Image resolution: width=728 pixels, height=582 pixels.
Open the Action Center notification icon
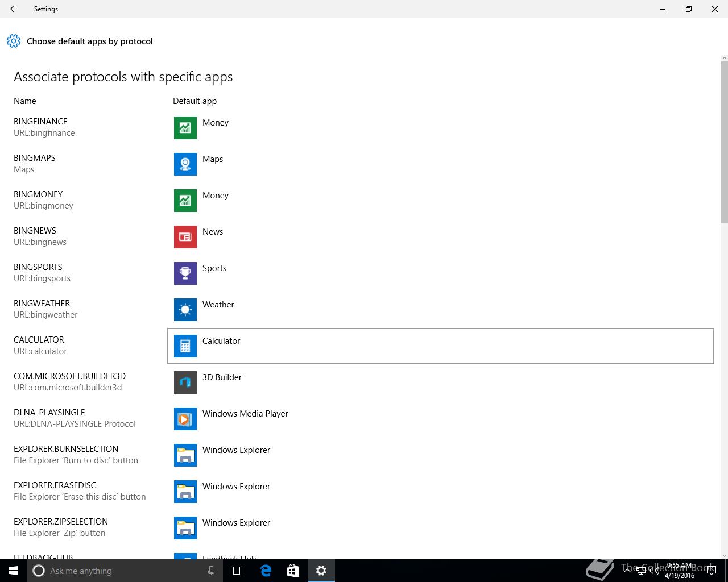pos(711,571)
